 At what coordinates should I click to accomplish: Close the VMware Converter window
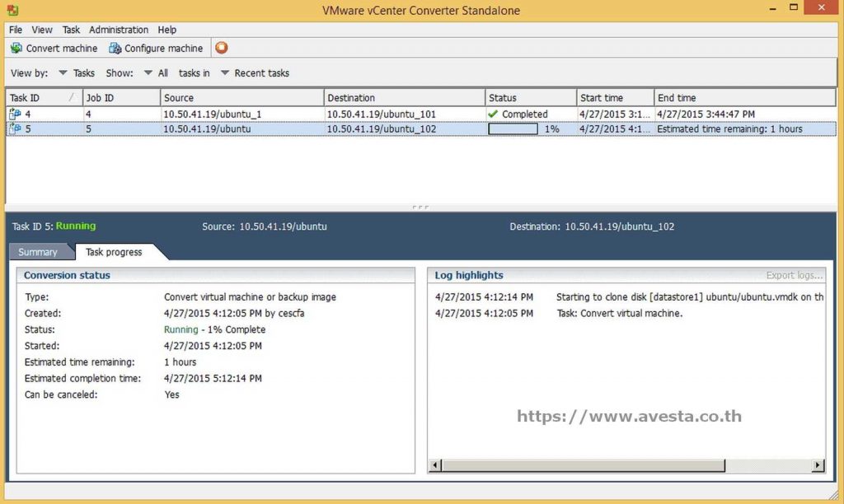coord(822,7)
